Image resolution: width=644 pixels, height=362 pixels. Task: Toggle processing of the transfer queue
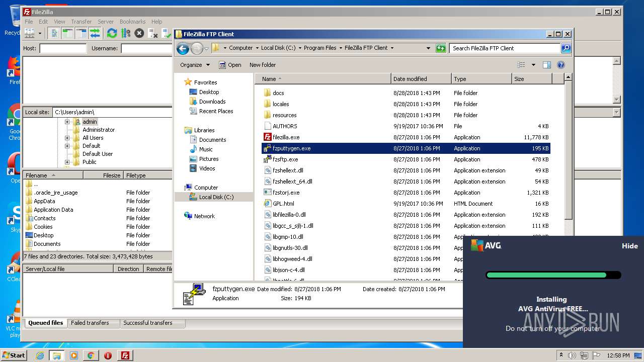[x=126, y=33]
